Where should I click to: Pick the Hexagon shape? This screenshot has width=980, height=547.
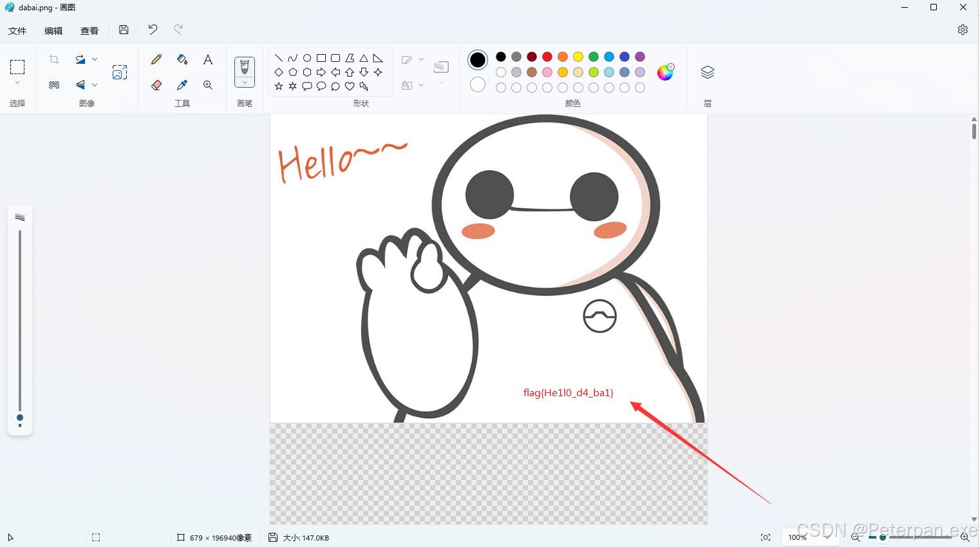click(x=307, y=72)
